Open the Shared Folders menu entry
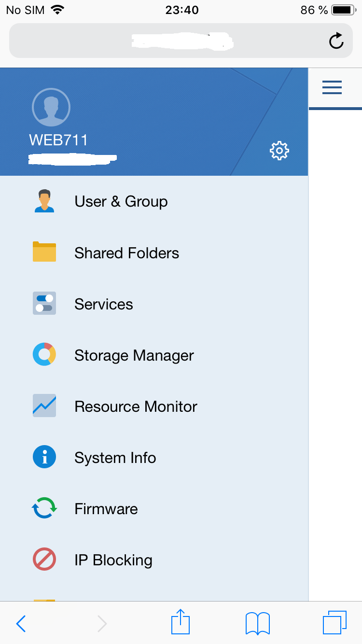 (x=126, y=253)
